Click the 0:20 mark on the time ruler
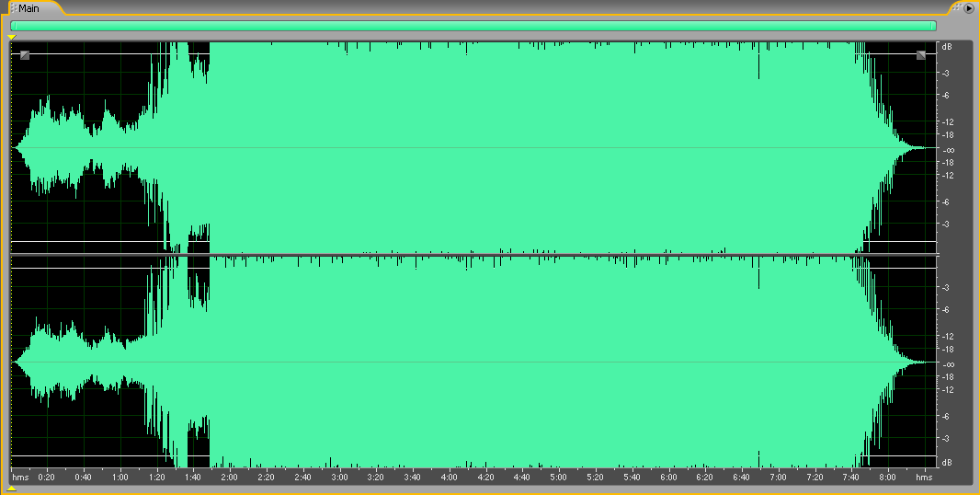Screen dimensions: 980x495 click(x=46, y=477)
